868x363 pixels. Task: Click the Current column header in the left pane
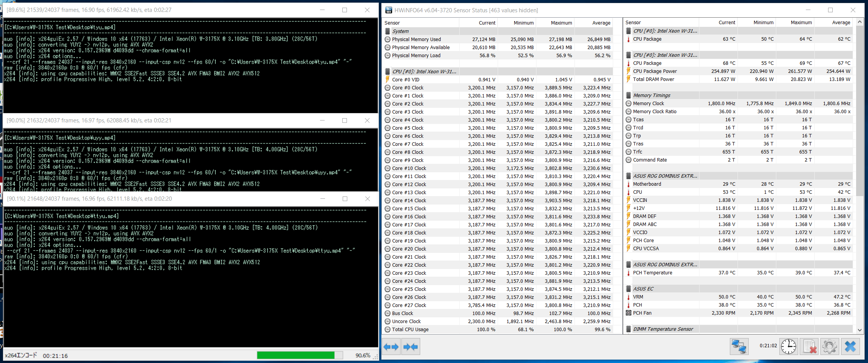tap(478, 23)
